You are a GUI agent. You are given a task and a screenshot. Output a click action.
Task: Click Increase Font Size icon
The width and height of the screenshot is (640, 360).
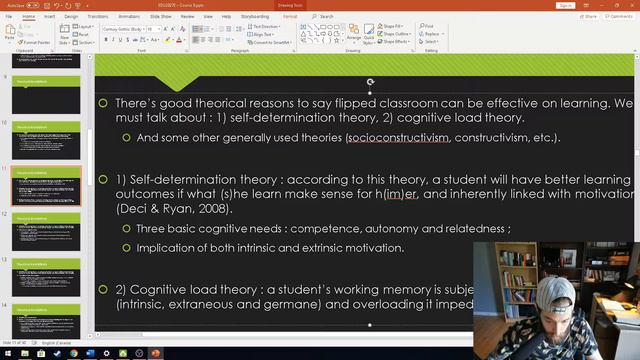[165, 29]
